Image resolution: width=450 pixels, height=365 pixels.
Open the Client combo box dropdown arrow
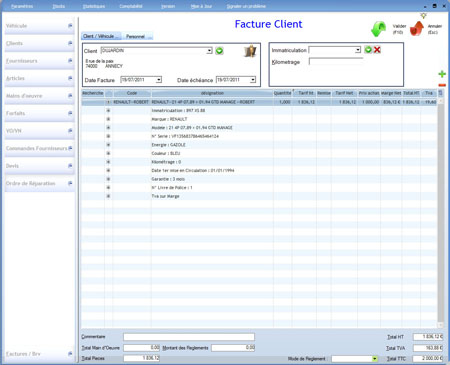(x=209, y=51)
